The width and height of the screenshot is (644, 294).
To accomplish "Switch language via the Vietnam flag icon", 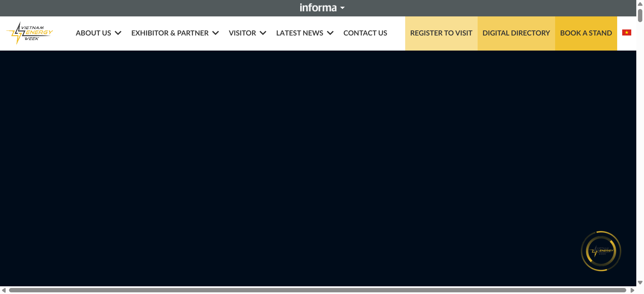I will [x=627, y=32].
